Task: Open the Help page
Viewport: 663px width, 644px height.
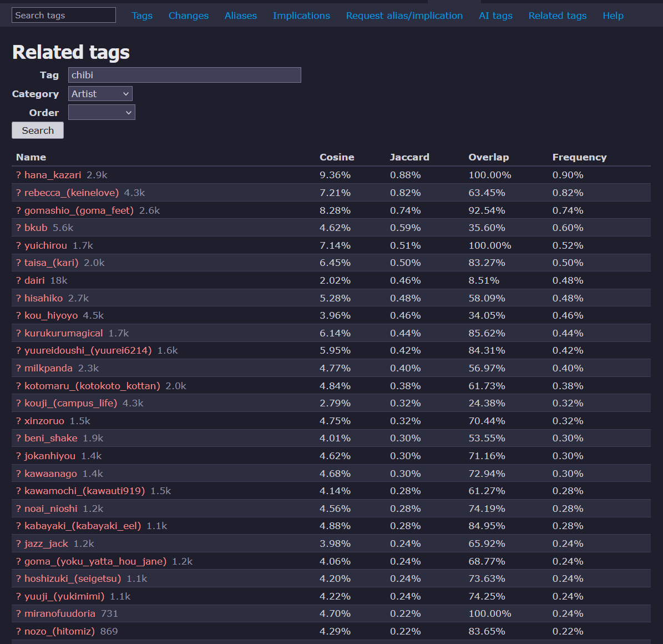Action: tap(613, 16)
